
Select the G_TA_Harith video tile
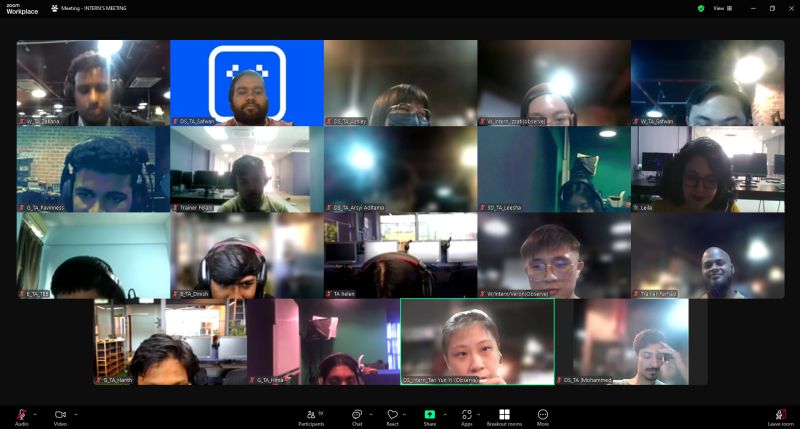[x=170, y=342]
